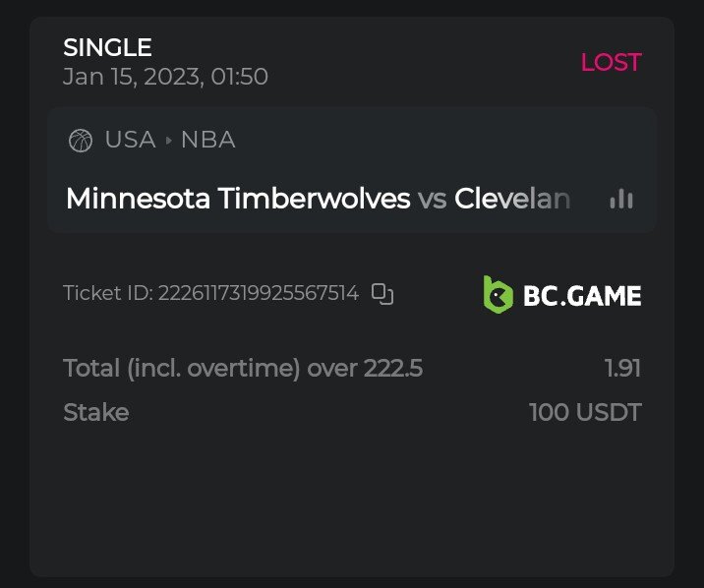Click the 1.91 odds value
The height and width of the screenshot is (588, 704).
click(622, 369)
